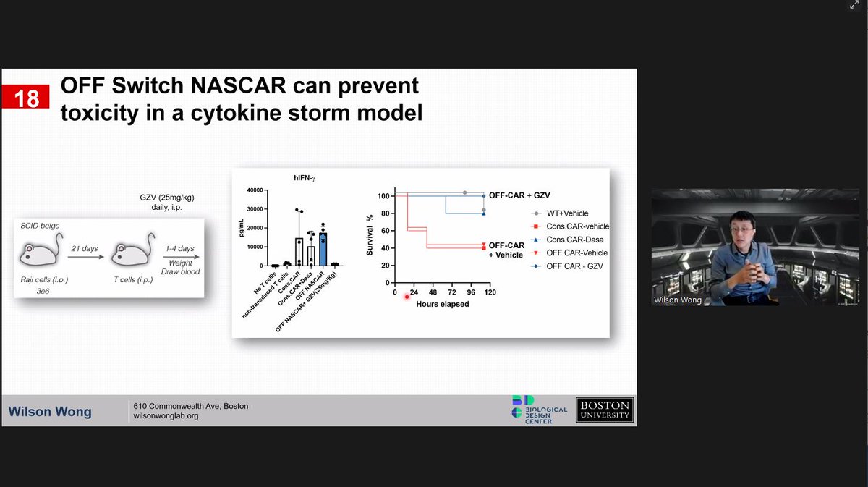
Task: Click the fullscreen expand icon at top right
Action: tap(854, 5)
